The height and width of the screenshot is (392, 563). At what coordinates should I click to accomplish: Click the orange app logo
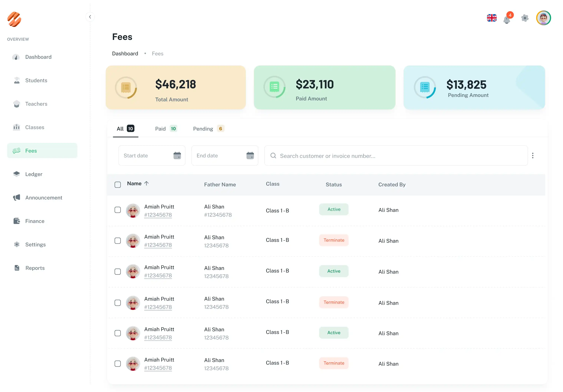pyautogui.click(x=14, y=19)
